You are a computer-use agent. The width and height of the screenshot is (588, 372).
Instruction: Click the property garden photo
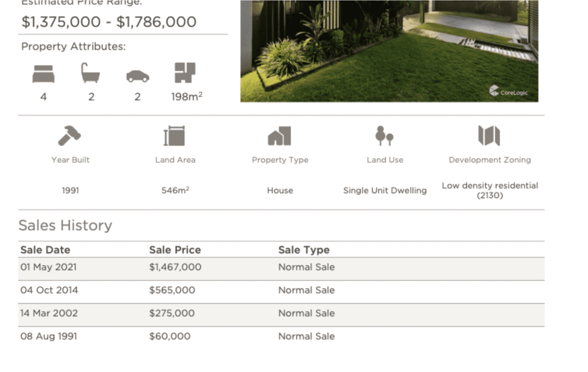(x=389, y=51)
